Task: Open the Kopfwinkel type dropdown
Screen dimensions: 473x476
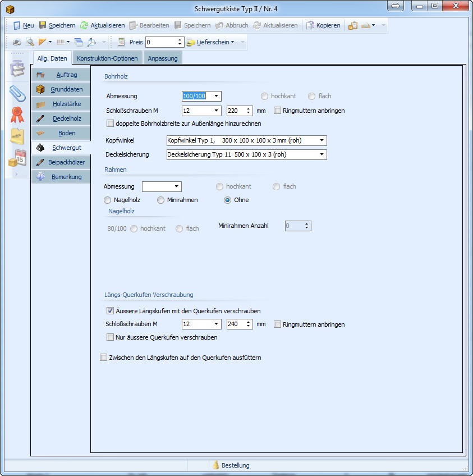Action: click(322, 140)
